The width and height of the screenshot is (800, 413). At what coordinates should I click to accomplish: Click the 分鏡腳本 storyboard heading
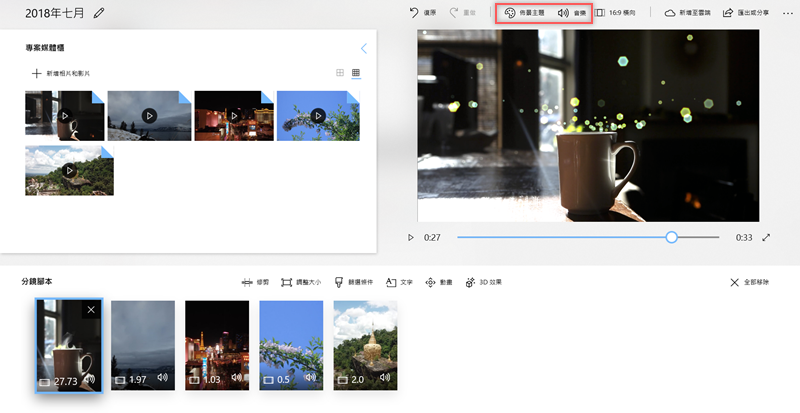coord(37,282)
